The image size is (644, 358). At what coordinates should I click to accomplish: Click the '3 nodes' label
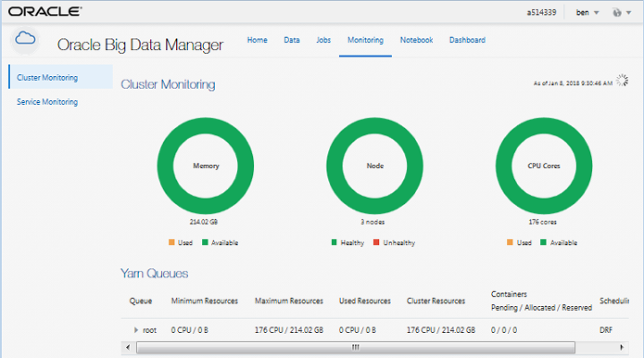373,222
